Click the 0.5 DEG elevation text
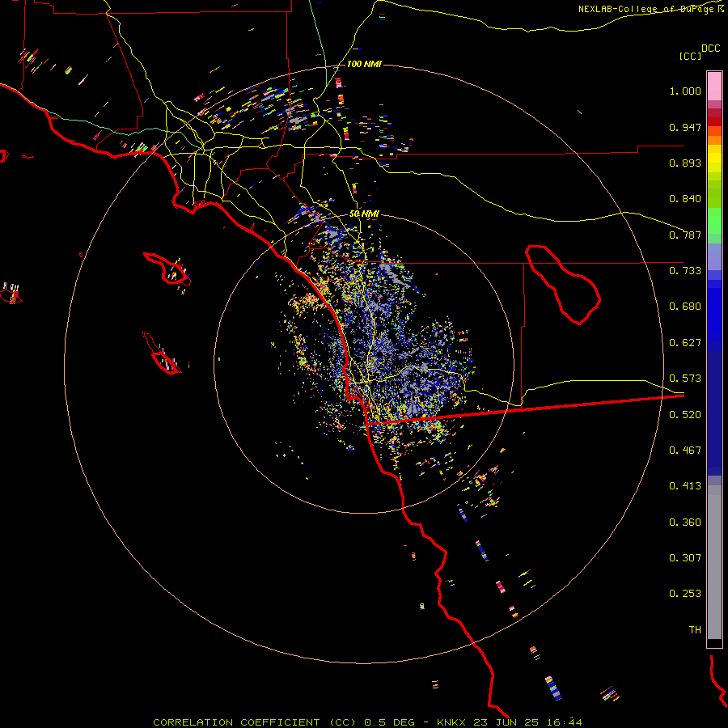The image size is (728, 728). pos(389,722)
